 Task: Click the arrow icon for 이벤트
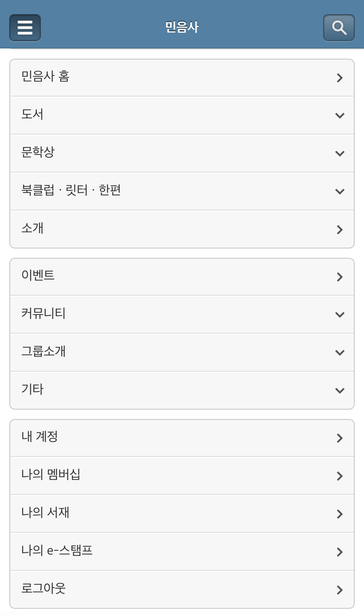pos(340,277)
